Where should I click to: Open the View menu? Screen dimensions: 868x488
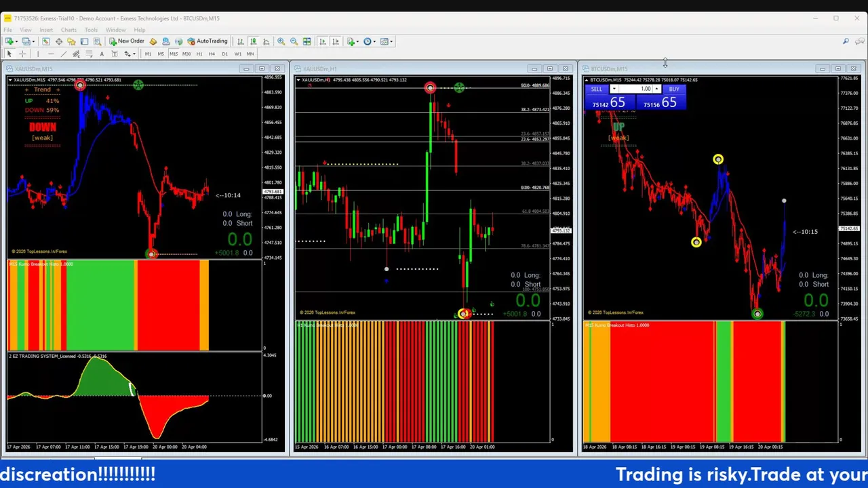(x=26, y=30)
